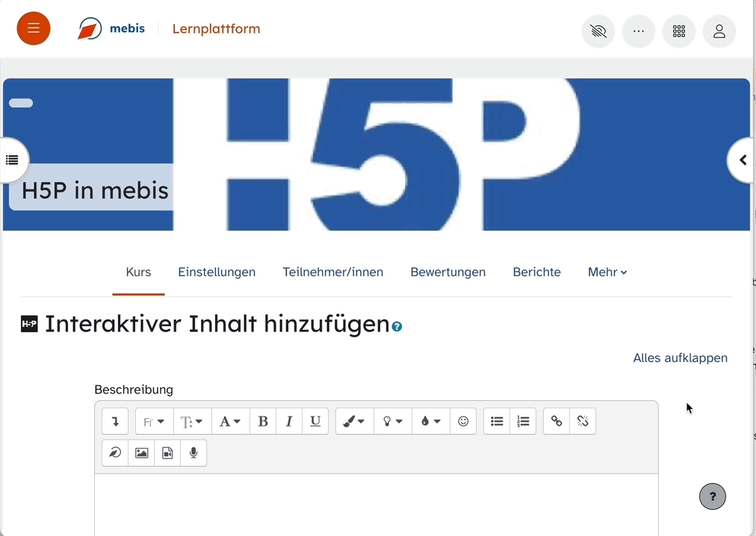Open the Teilnehmer/innen tab

[332, 272]
